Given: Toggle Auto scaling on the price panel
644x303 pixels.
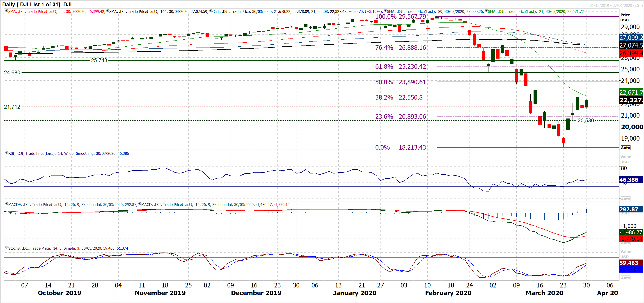Looking at the screenshot, I should pyautogui.click(x=626, y=148).
